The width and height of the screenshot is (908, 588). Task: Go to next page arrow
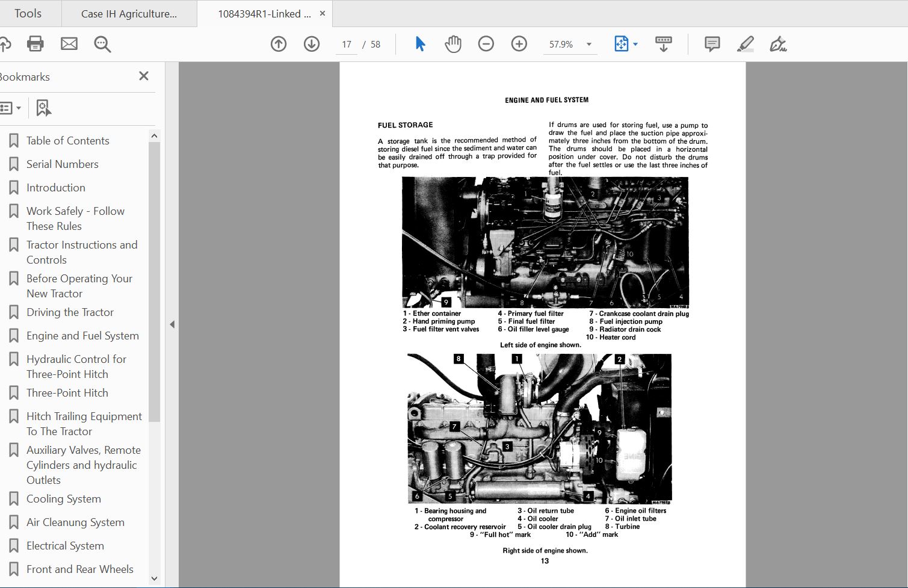[x=312, y=44]
